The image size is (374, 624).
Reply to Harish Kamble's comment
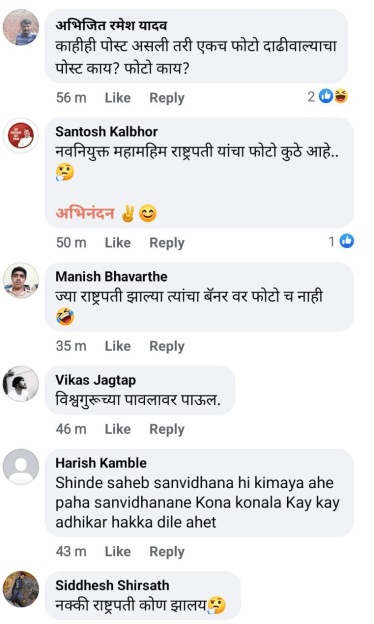coord(167,552)
